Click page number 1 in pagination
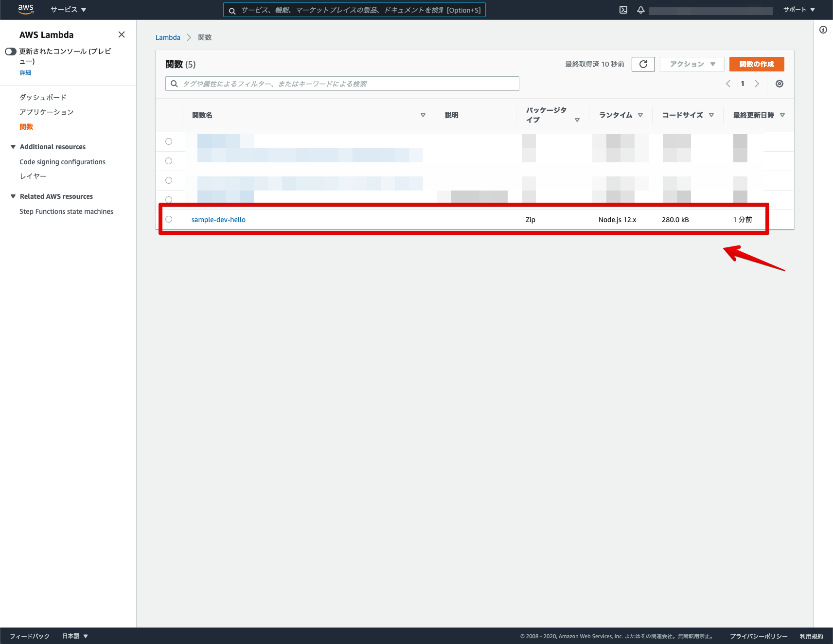The image size is (833, 644). (743, 84)
